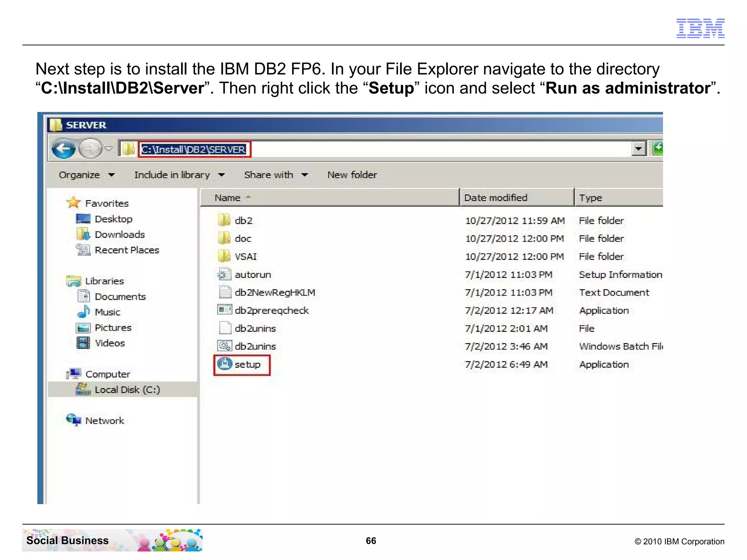Click the VSAI folder icon

point(224,256)
